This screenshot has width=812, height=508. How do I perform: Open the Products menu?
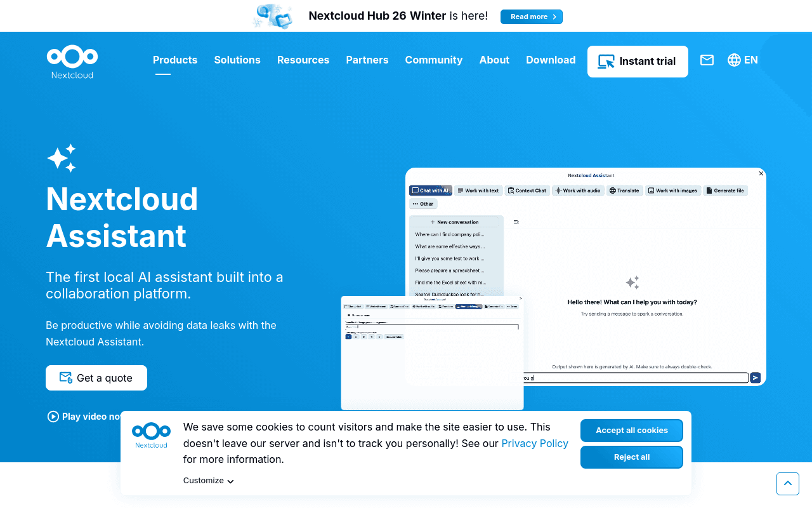[x=175, y=60]
